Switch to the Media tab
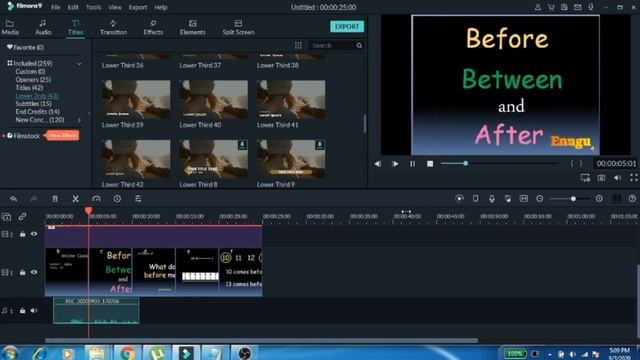This screenshot has width=640, height=360. coord(10,27)
